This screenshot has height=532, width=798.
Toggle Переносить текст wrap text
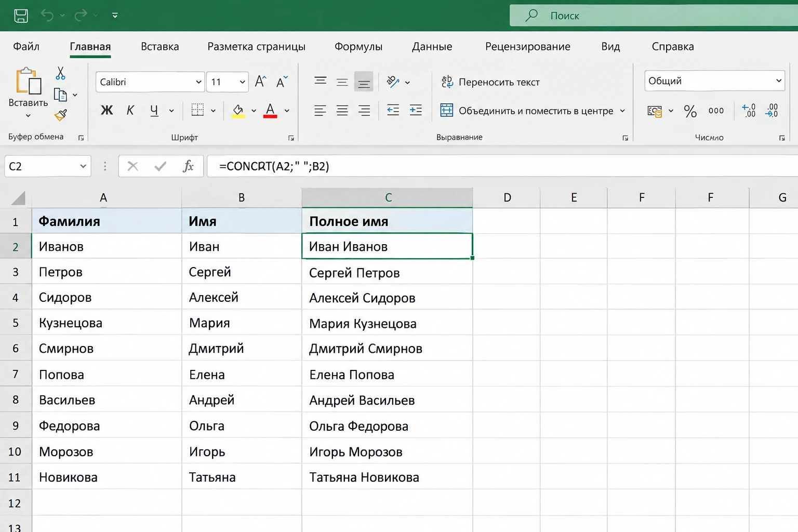[x=490, y=82]
